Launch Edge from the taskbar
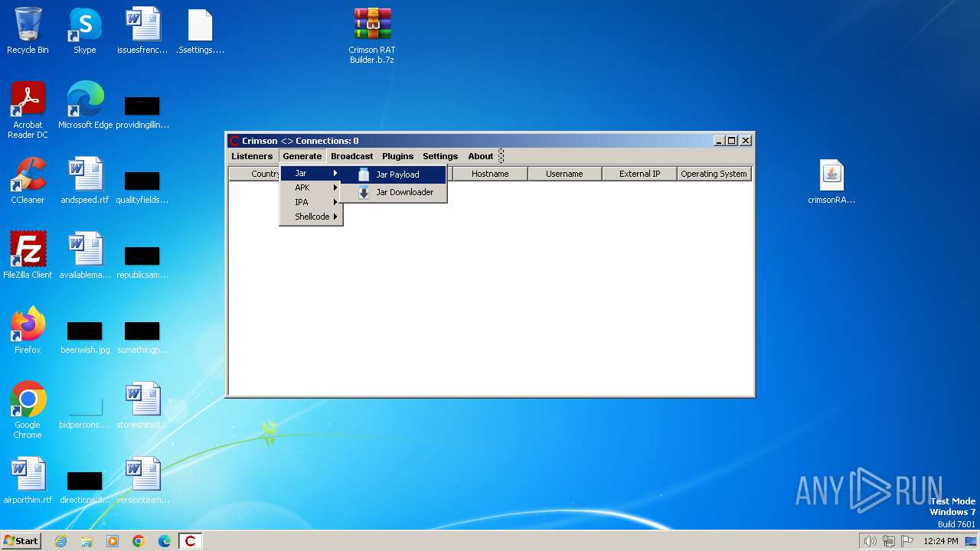 [x=165, y=541]
